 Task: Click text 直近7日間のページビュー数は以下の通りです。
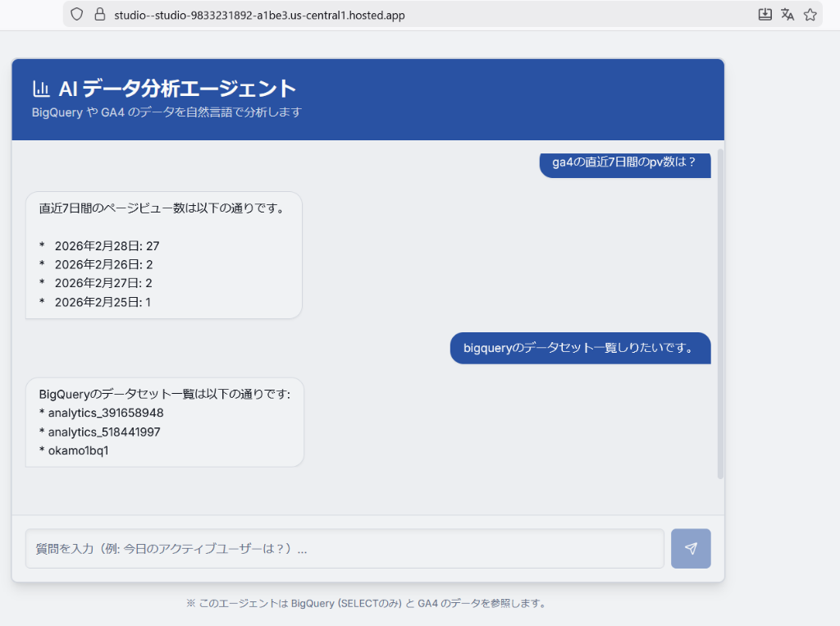(x=163, y=208)
